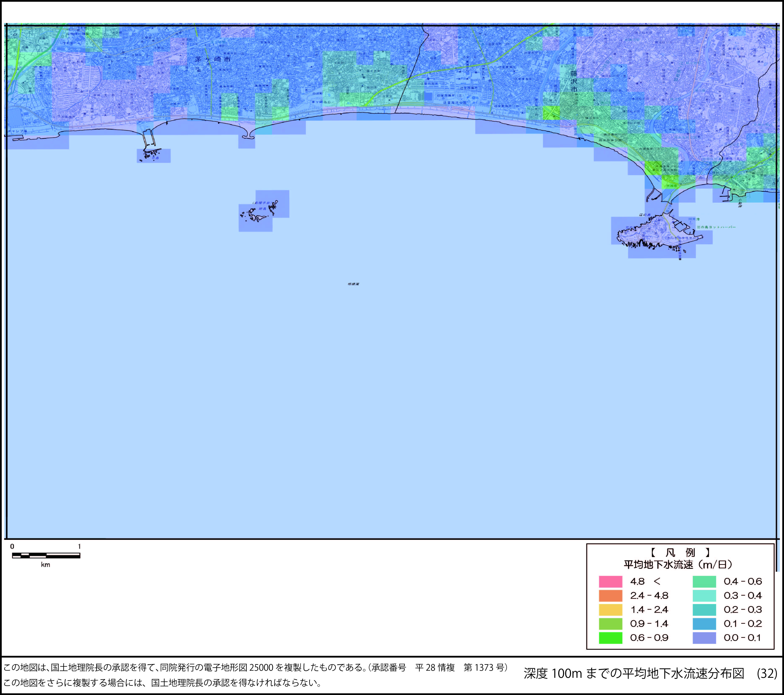Select the yellow 1.4 - 2.4 legend swatch
784x695 pixels.
click(610, 609)
